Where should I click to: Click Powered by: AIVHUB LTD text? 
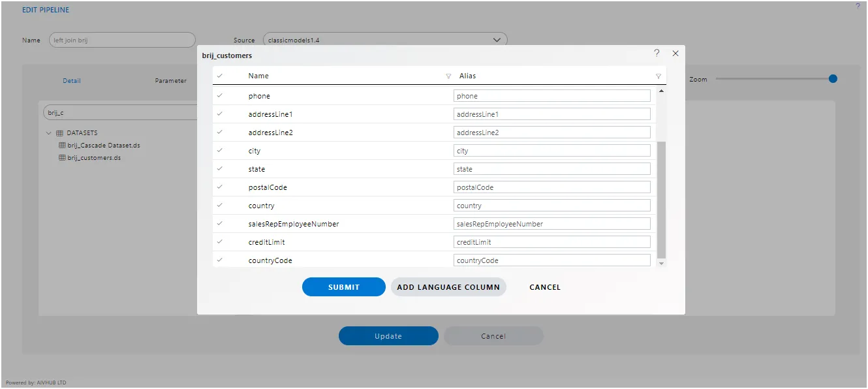[x=36, y=382]
